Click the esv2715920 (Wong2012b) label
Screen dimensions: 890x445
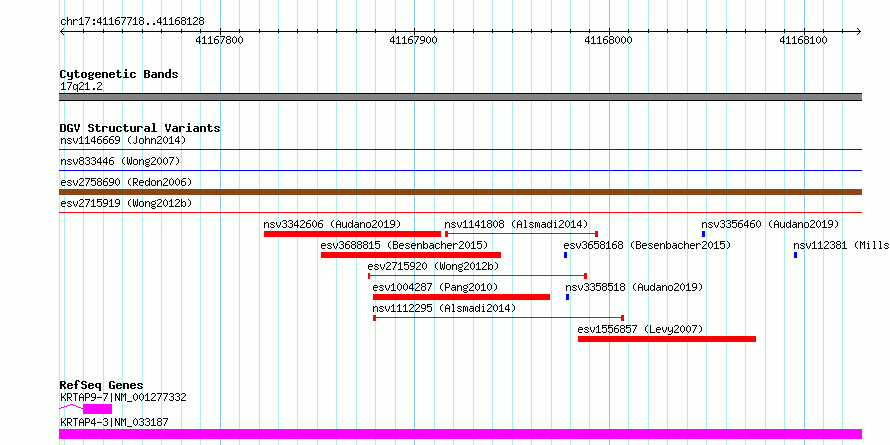point(433,266)
